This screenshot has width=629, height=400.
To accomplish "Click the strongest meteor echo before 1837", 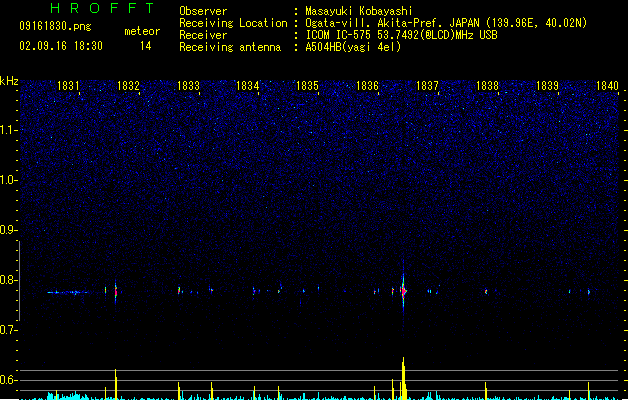I will click(403, 290).
